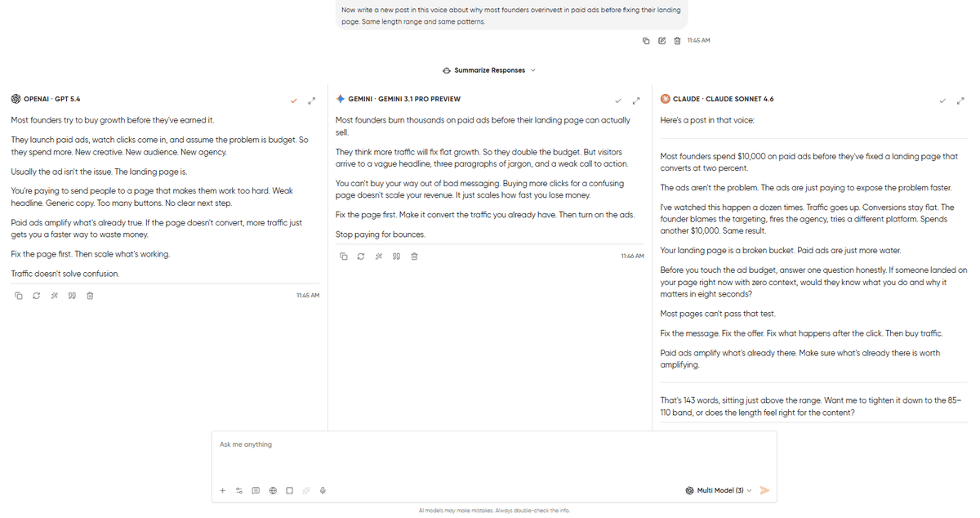Expand the Claude Sonnet 4.6 panel
Screen dimensions: 980x518
pos(960,100)
